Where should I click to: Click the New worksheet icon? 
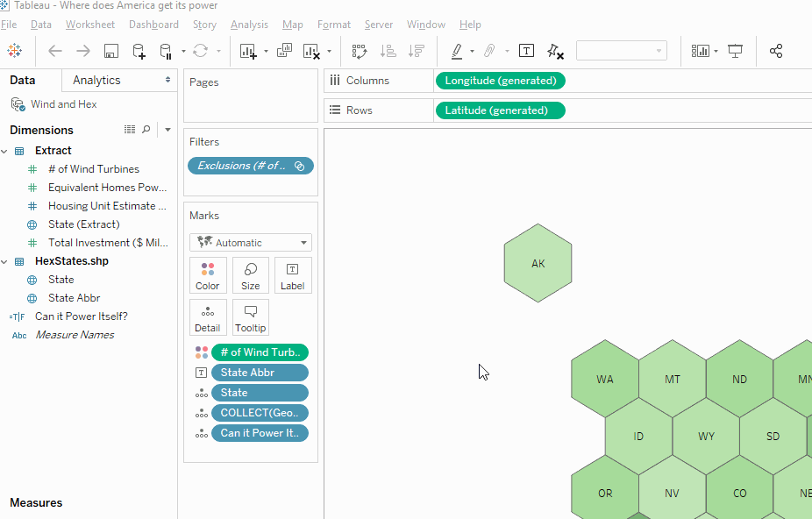click(x=248, y=51)
